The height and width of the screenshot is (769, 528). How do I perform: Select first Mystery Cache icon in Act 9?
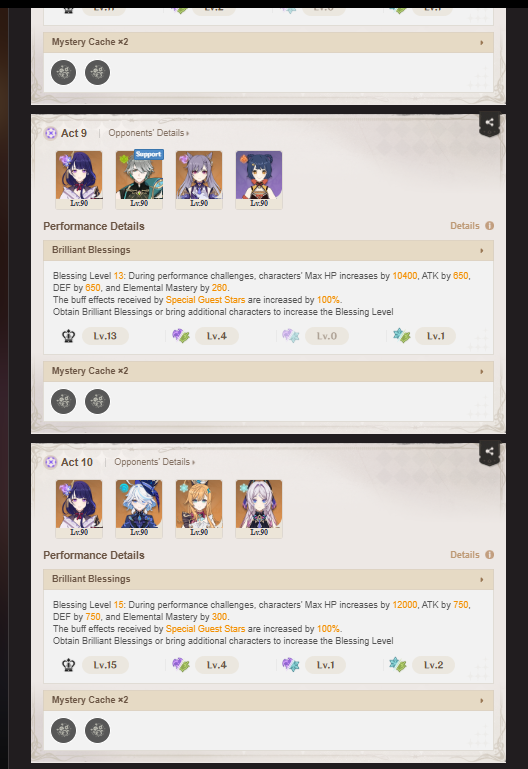(x=64, y=401)
